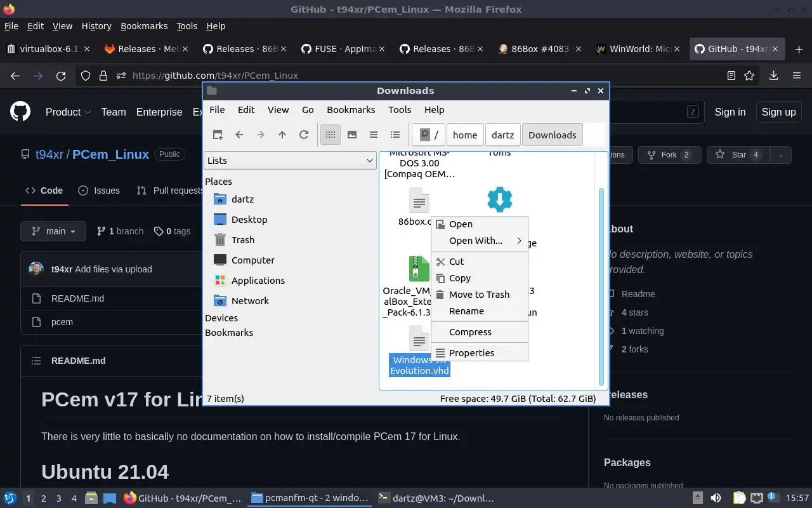
Task: Open a new Firefox tab with plus button
Action: pyautogui.click(x=799, y=49)
